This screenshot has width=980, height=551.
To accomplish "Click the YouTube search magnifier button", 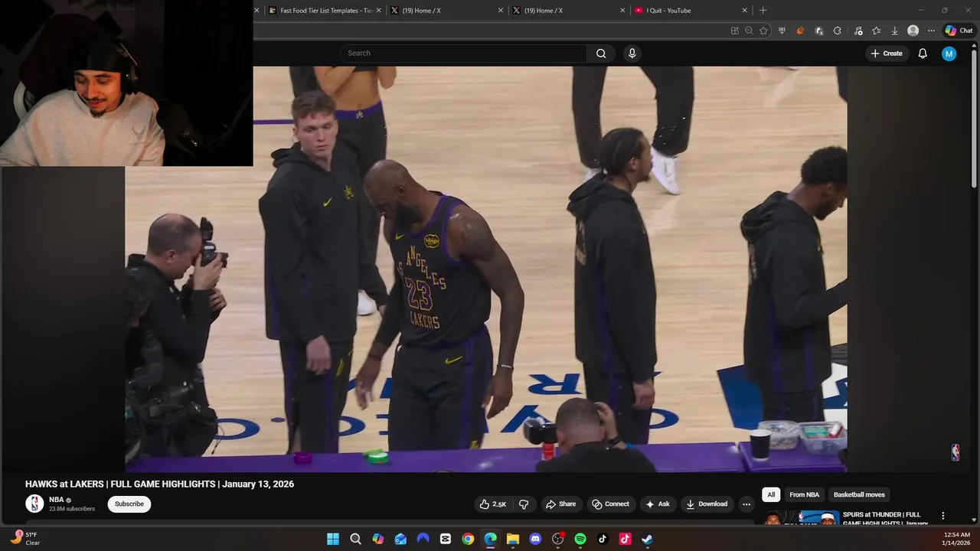I will pyautogui.click(x=601, y=54).
